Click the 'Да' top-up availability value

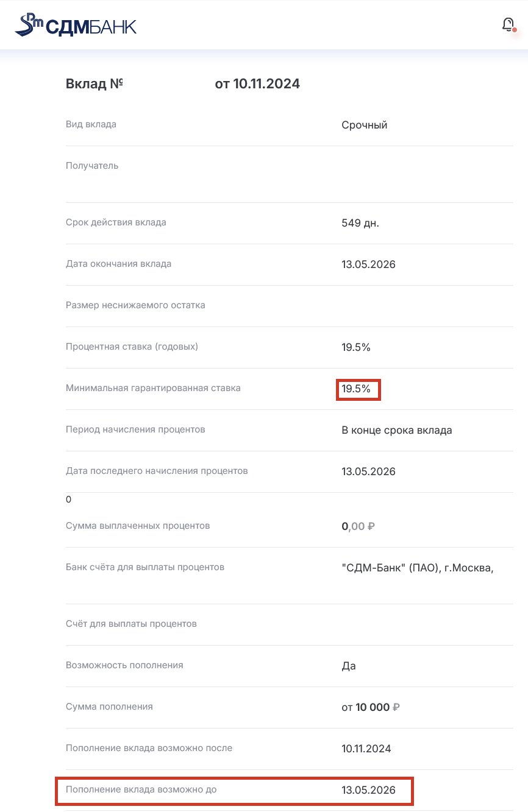pyautogui.click(x=348, y=666)
